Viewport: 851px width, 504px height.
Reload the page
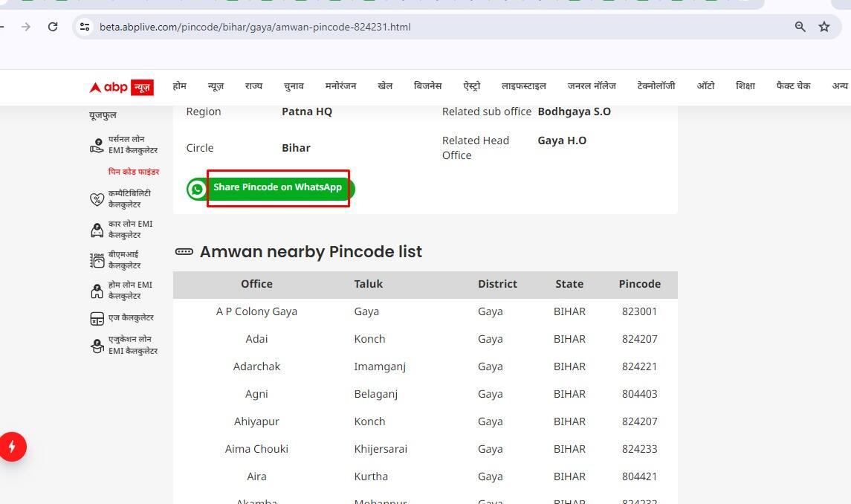53,27
